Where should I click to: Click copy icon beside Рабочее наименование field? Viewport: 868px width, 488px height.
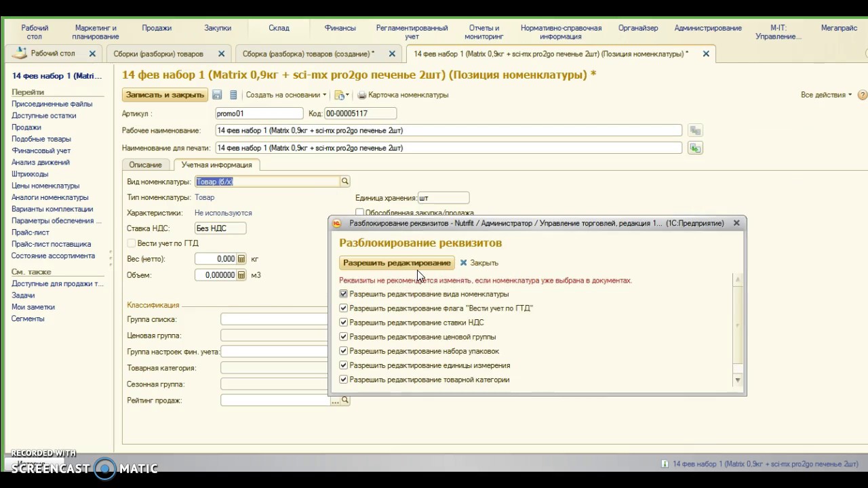click(x=695, y=130)
